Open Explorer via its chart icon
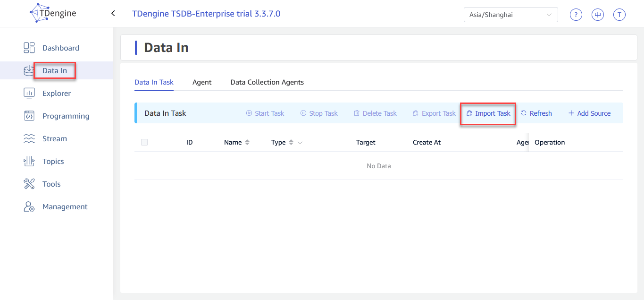Image resolution: width=644 pixels, height=300 pixels. coord(29,93)
